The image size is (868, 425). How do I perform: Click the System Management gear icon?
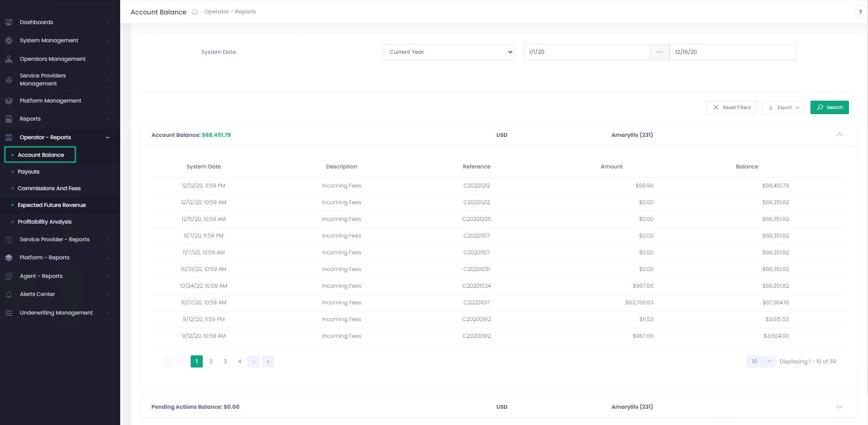coord(9,41)
